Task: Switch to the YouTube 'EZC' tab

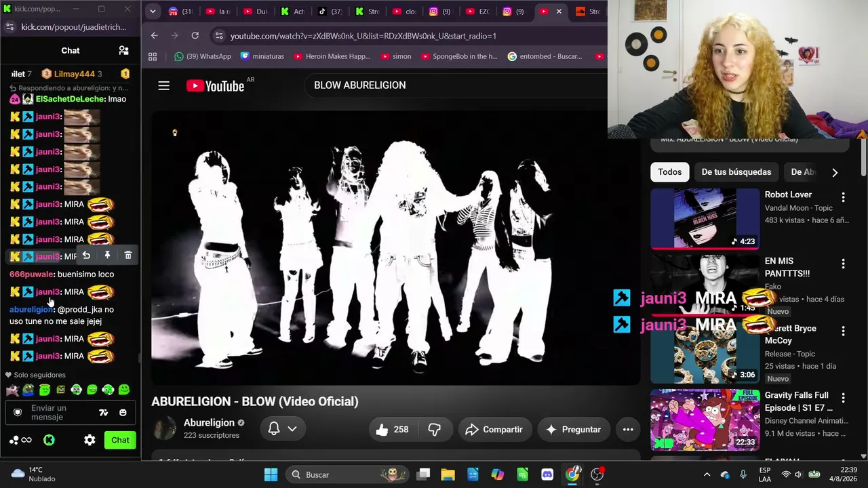Action: point(478,12)
